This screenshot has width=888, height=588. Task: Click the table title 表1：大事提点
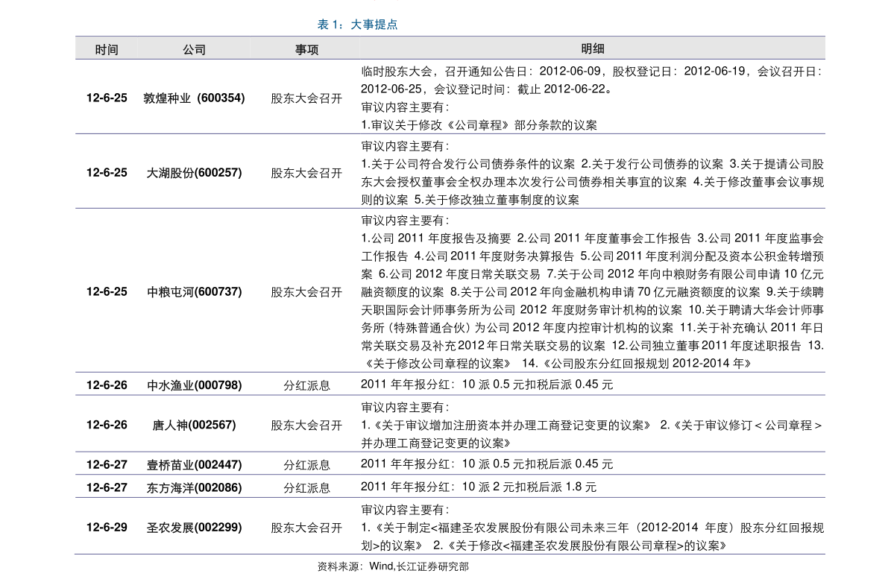point(357,25)
